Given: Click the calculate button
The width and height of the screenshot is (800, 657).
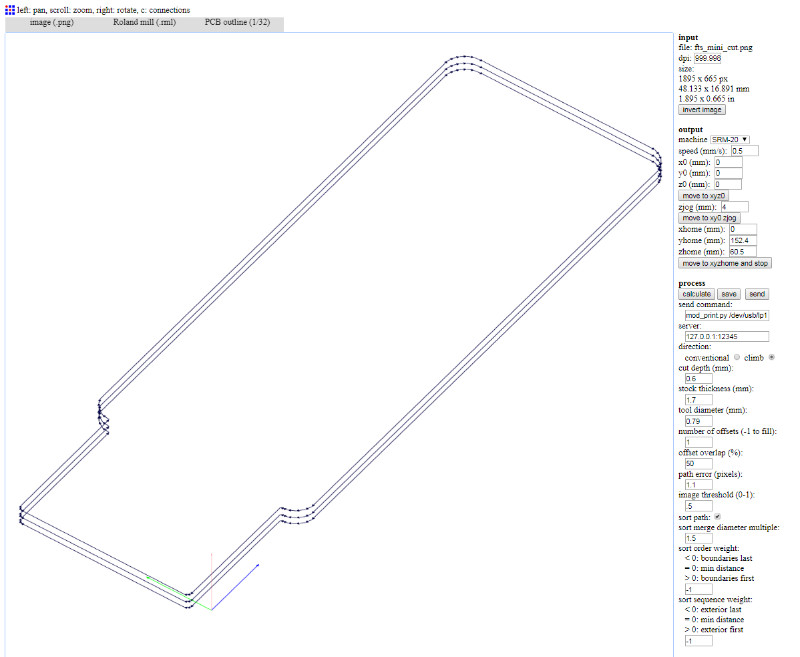Looking at the screenshot, I should [x=696, y=294].
